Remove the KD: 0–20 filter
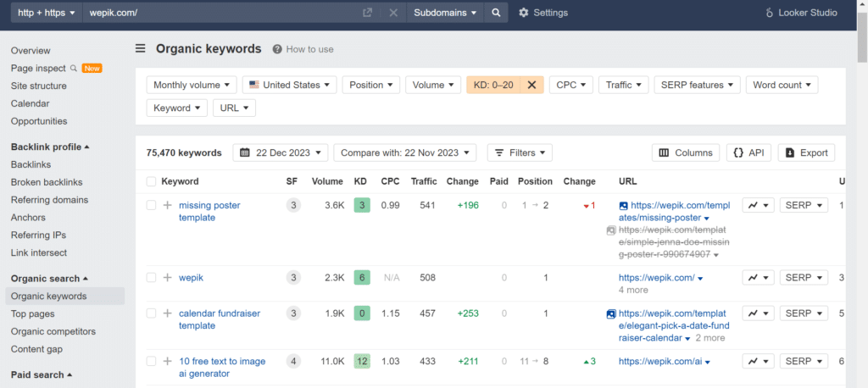The image size is (868, 388). coord(532,85)
